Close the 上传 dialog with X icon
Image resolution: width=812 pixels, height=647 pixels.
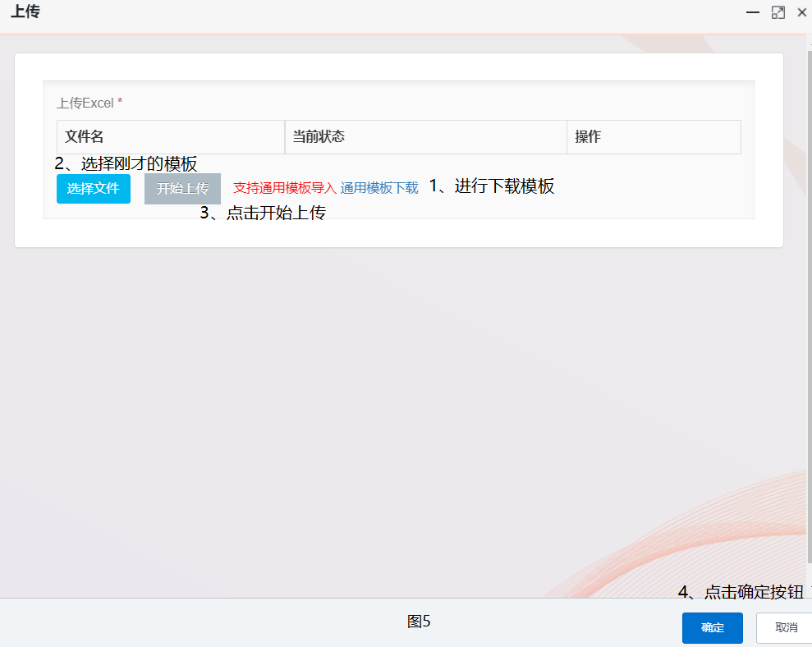pos(802,12)
